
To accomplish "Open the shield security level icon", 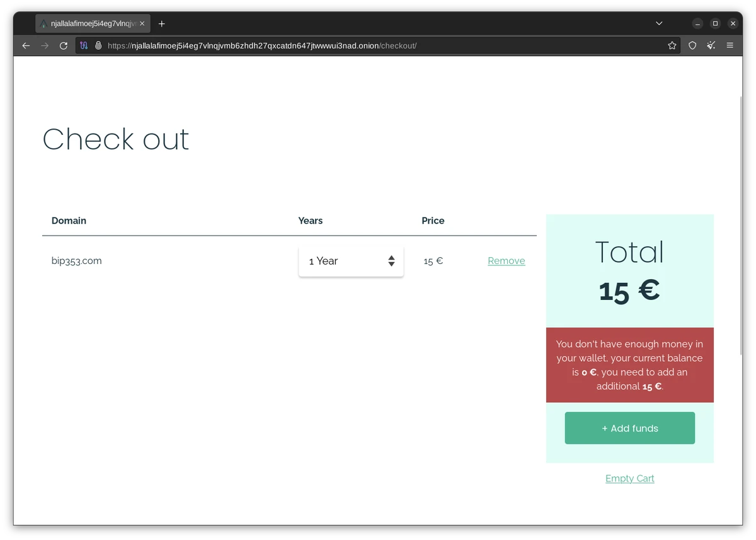I will pyautogui.click(x=692, y=45).
